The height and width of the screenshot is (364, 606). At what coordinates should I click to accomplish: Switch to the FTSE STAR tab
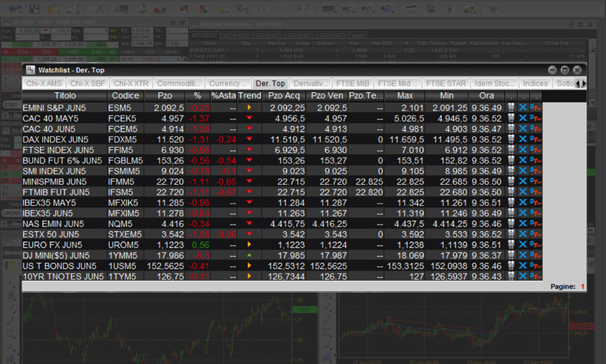point(446,83)
